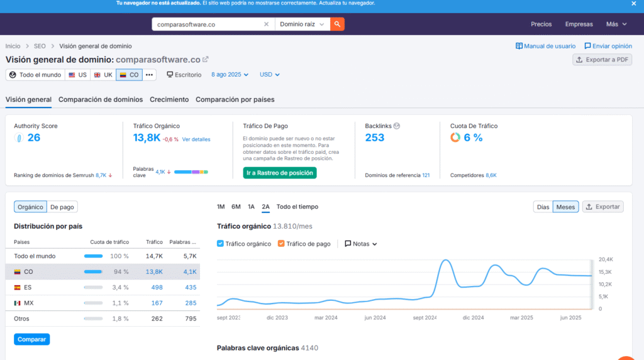
Task: Select 2A time range
Action: (266, 207)
